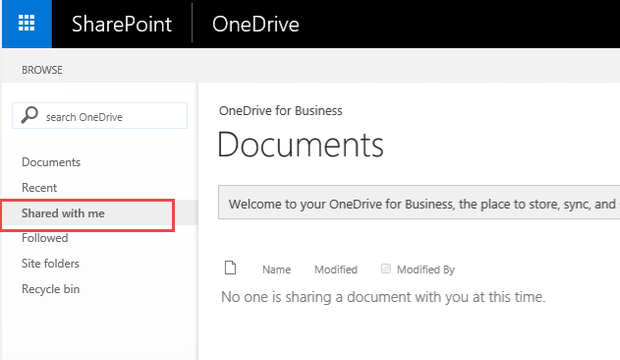Focus the search OneDrive field
Viewport: 620px width, 360px height.
100,116
